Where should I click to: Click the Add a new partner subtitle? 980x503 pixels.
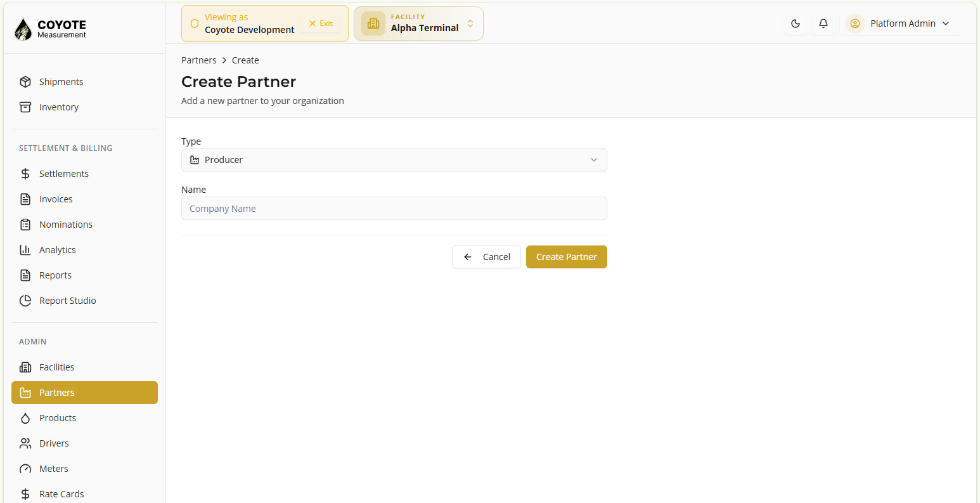[x=262, y=101]
